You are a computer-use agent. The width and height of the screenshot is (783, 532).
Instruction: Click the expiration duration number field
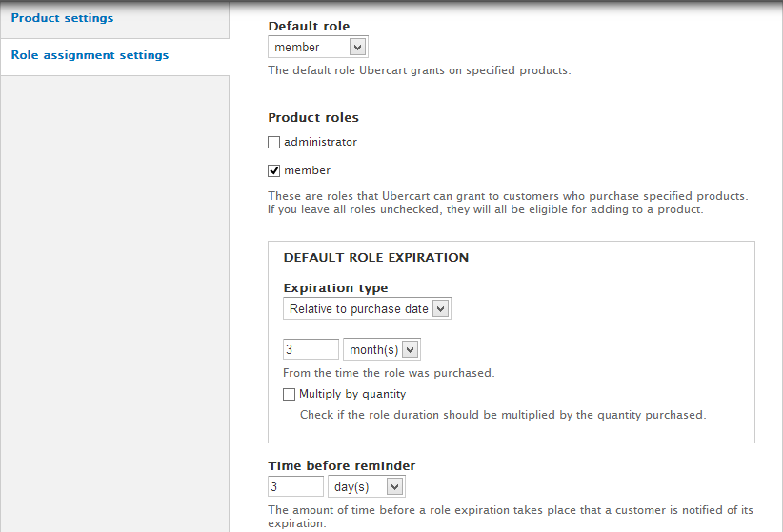click(311, 350)
